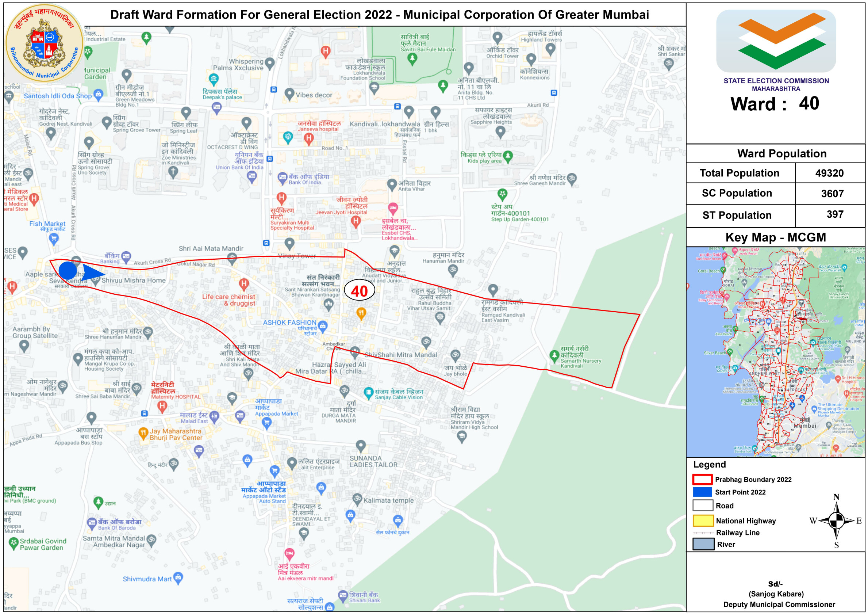Click the Essbel CHS pink hotel icon
The height and width of the screenshot is (614, 868).
[x=393, y=208]
